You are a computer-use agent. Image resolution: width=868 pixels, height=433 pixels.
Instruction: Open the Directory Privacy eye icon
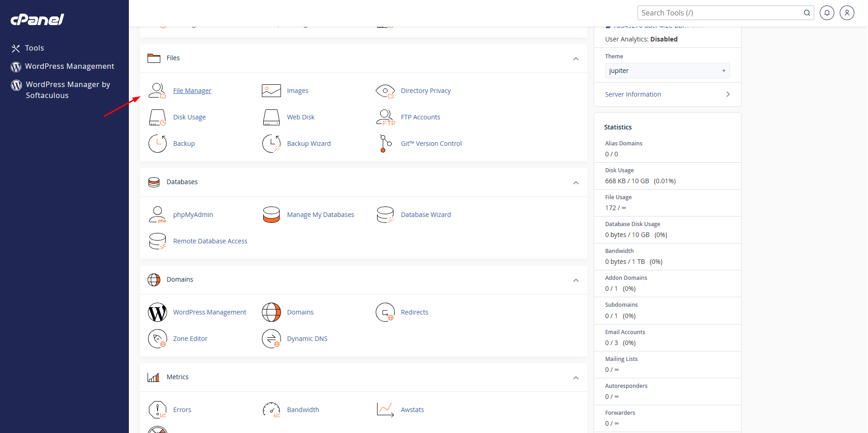point(385,91)
